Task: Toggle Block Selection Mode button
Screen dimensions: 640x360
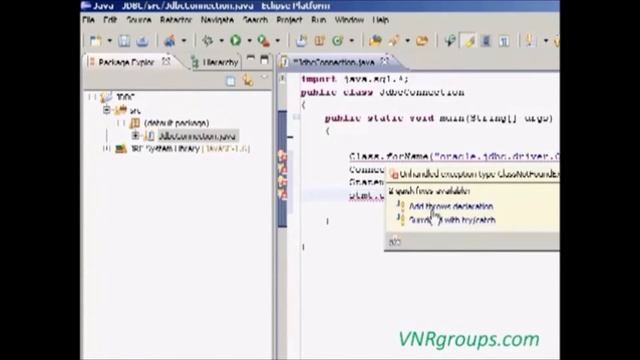Action: [x=486, y=41]
